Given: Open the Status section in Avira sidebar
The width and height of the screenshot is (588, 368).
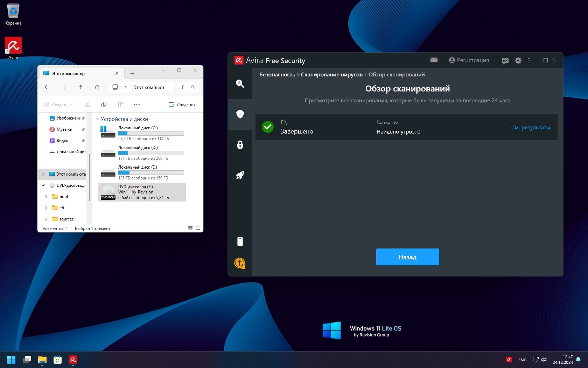Looking at the screenshot, I should (x=240, y=83).
